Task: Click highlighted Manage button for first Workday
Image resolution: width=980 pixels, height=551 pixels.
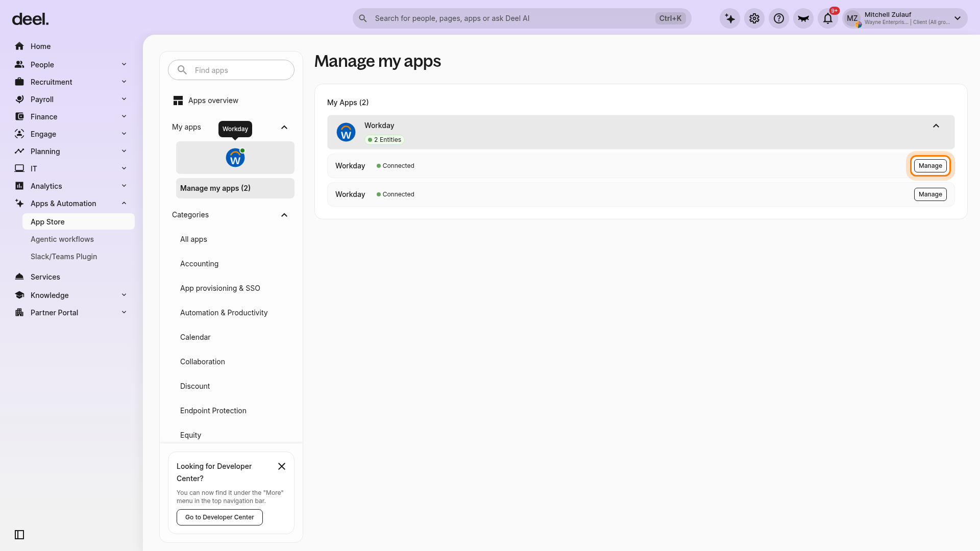Action: pyautogui.click(x=930, y=166)
